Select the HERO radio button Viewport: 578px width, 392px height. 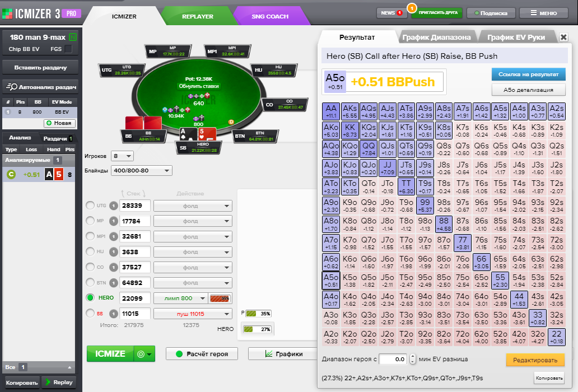pyautogui.click(x=90, y=297)
